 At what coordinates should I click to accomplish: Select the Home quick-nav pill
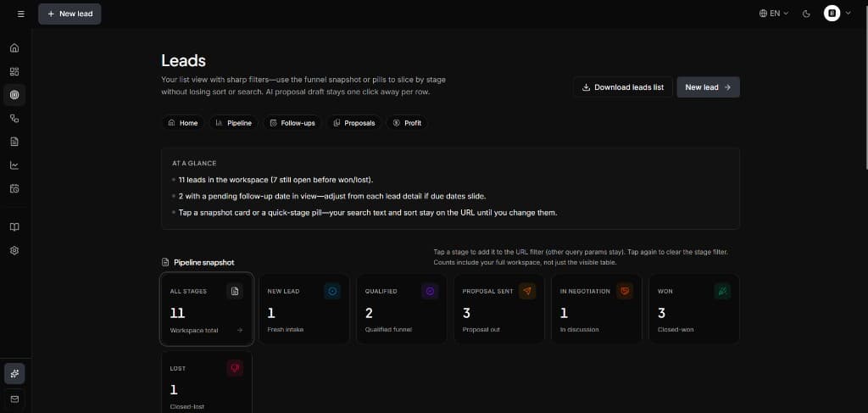pyautogui.click(x=183, y=123)
